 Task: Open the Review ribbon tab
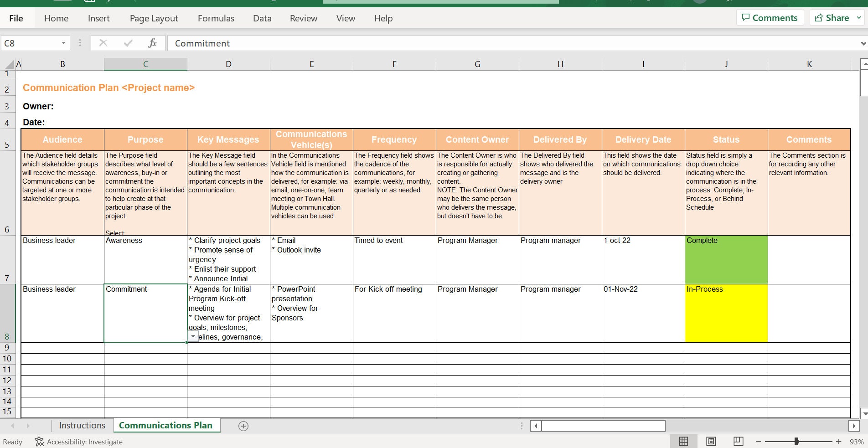(x=303, y=18)
